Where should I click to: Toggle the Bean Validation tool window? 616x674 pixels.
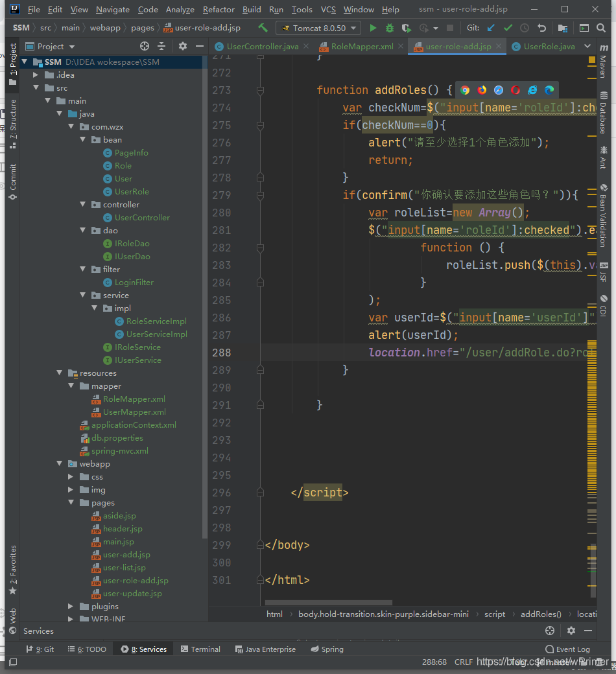click(x=604, y=216)
